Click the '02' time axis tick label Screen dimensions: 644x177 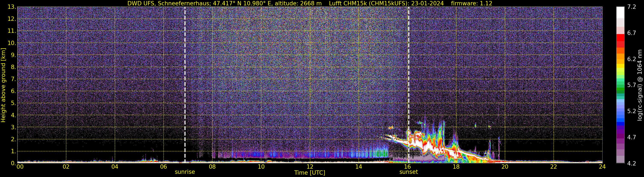[x=66, y=167]
